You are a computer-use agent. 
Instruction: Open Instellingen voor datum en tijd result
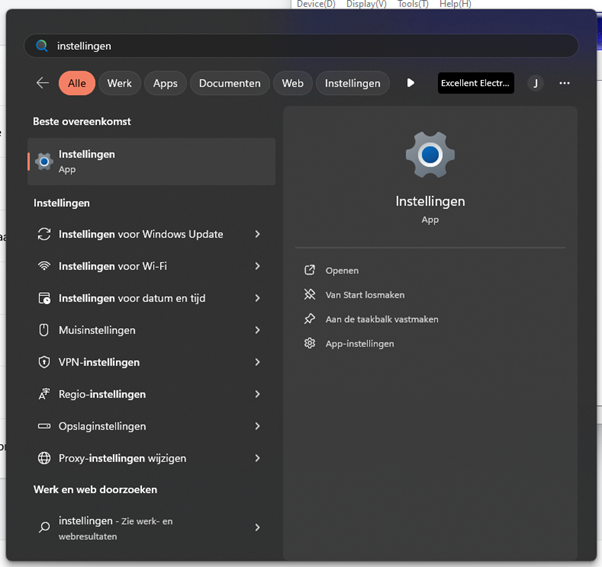click(151, 298)
